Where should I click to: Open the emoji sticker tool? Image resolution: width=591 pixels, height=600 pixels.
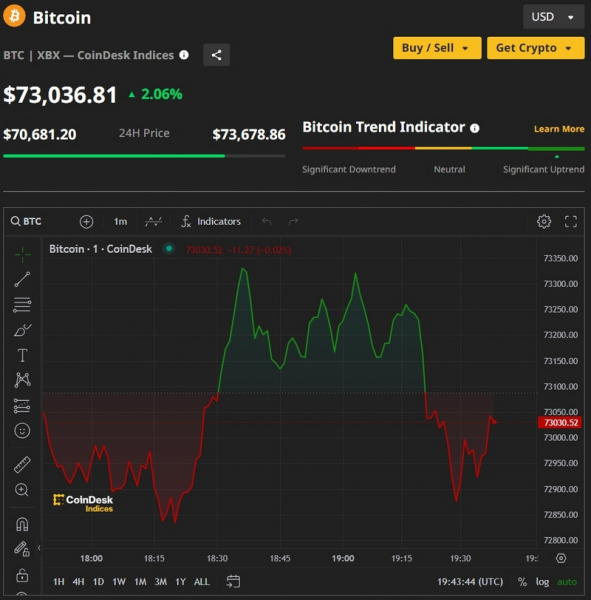22,430
